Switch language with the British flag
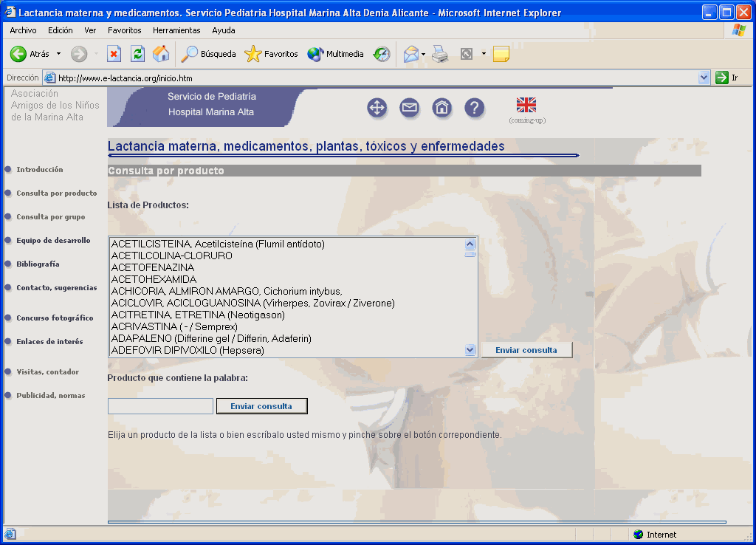 click(x=526, y=105)
